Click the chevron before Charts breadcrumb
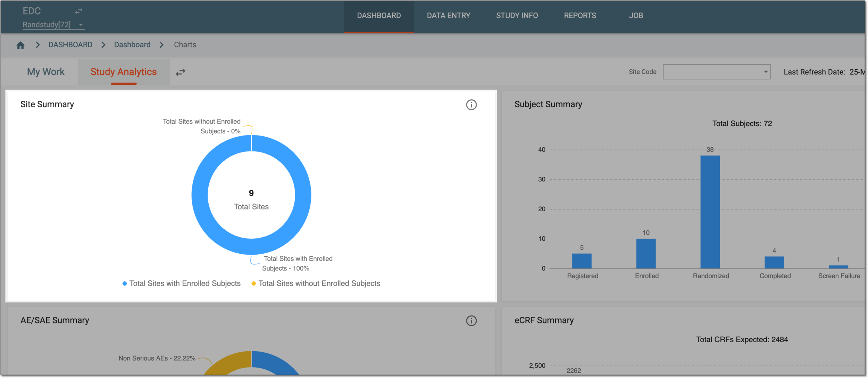 pos(162,45)
